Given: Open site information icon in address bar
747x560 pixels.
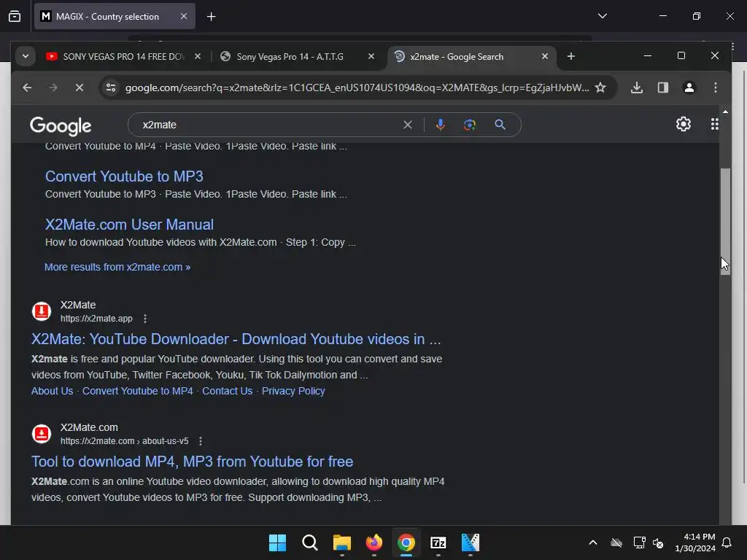Looking at the screenshot, I should pos(111,87).
